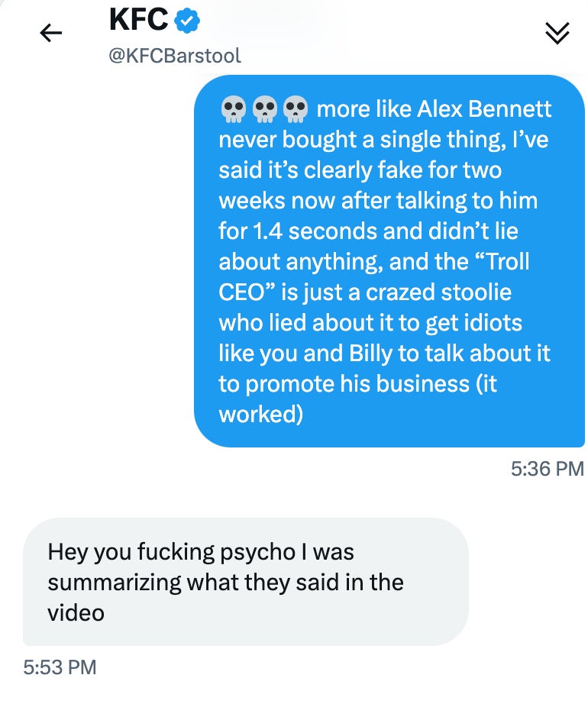Click "Alex Bennett" in the sent message

coord(484,109)
